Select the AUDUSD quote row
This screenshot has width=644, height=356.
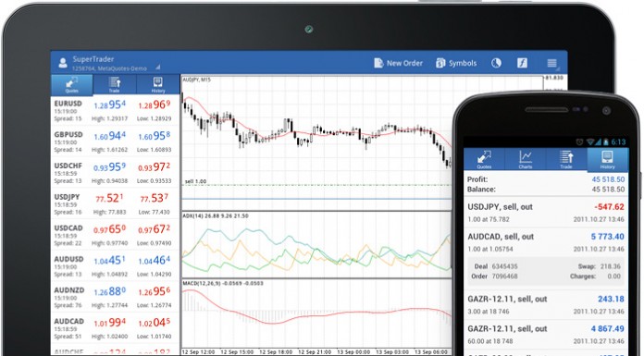(115, 266)
